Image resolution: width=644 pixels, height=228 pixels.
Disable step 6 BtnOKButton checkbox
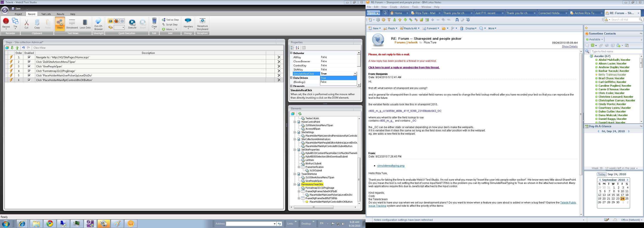(x=29, y=80)
